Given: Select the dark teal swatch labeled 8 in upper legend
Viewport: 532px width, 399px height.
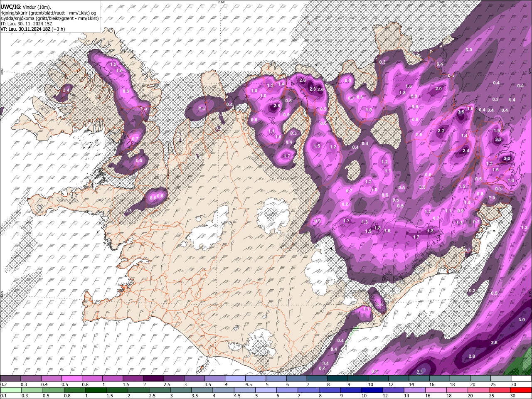Looking at the screenshot, I should 337,379.
